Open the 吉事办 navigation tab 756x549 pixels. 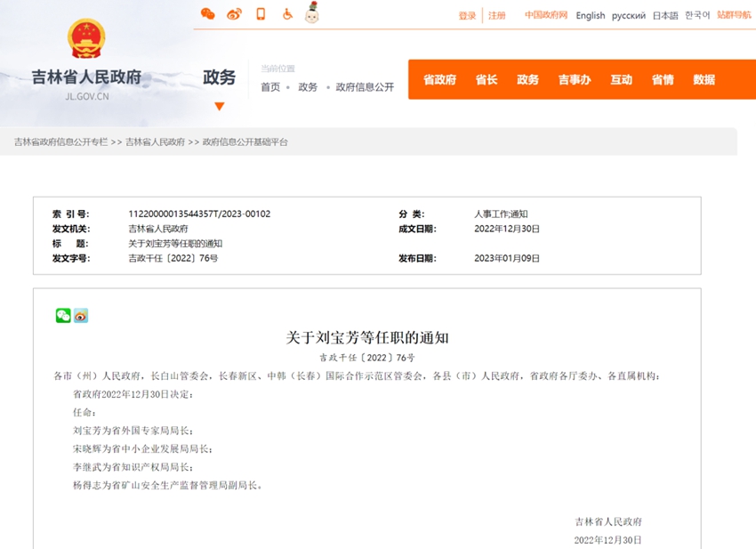pyautogui.click(x=574, y=80)
